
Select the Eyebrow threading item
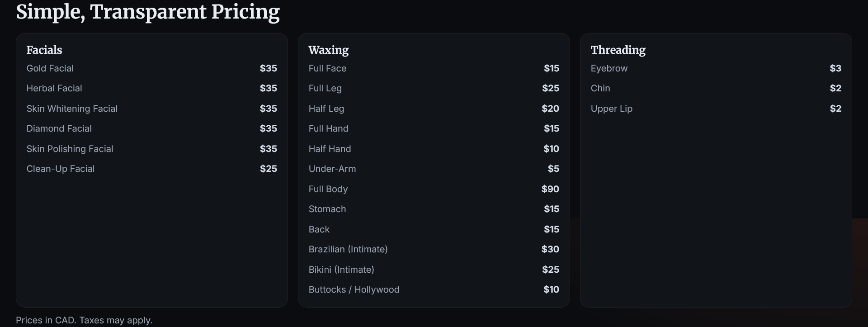click(x=609, y=68)
